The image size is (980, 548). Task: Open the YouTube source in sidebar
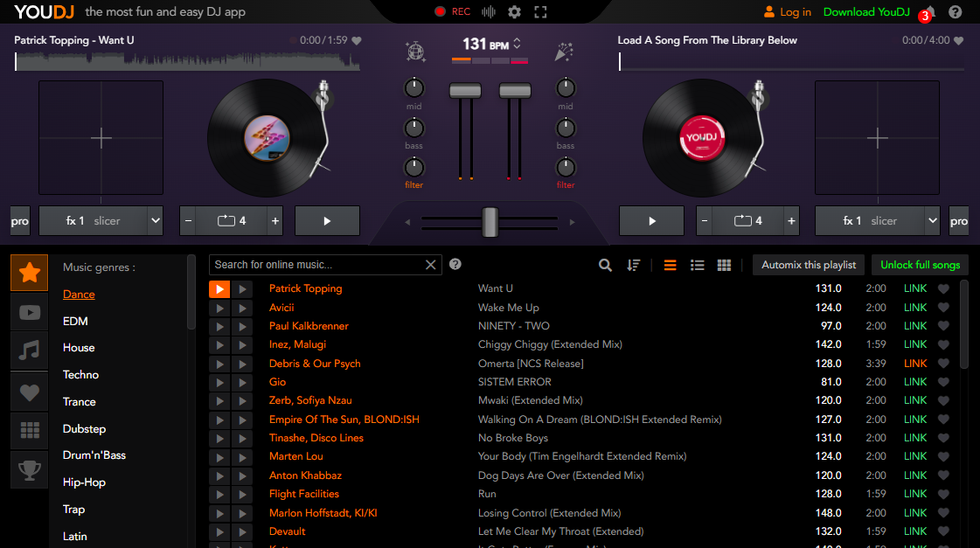click(30, 312)
